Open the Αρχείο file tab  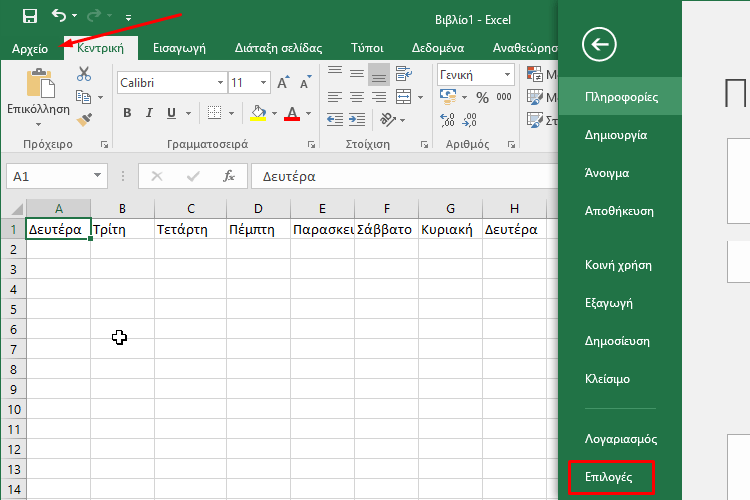[30, 47]
